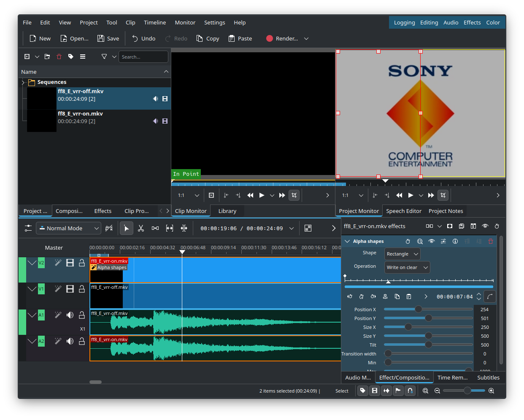Open timecode format dropdown in timeline toolbar
This screenshot has width=524, height=420.
pyautogui.click(x=292, y=228)
